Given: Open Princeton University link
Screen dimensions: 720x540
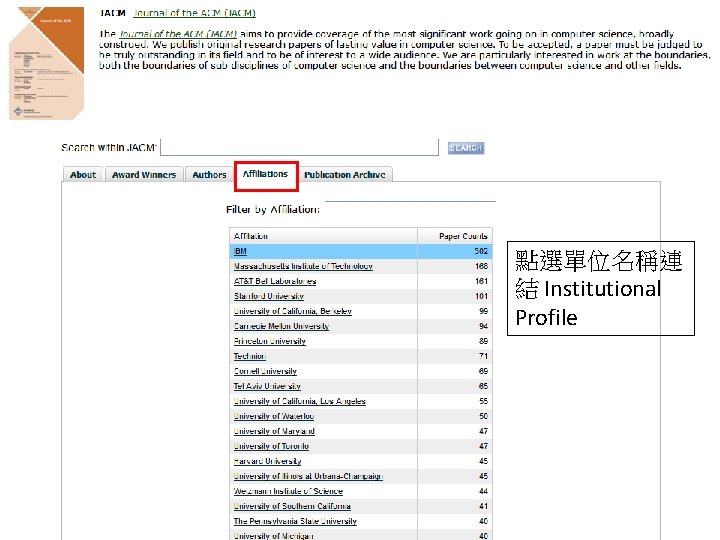Looking at the screenshot, I should coord(270,341).
